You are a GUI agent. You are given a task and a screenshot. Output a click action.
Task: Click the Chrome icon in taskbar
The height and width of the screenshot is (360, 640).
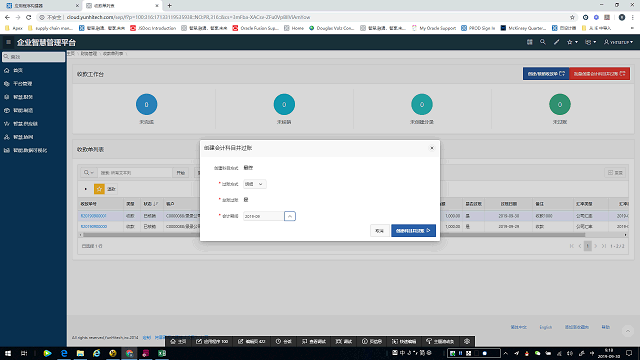click(129, 353)
